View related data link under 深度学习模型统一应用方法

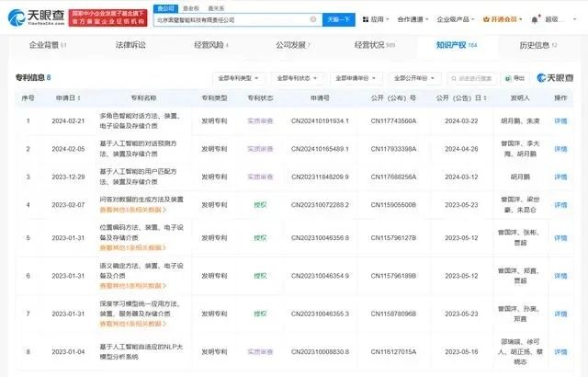pyautogui.click(x=132, y=324)
